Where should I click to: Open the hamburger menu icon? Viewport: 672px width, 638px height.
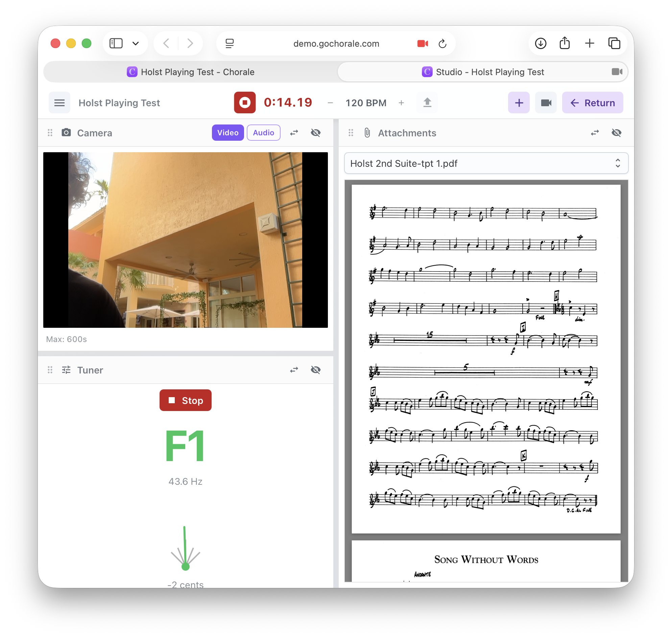(x=59, y=103)
